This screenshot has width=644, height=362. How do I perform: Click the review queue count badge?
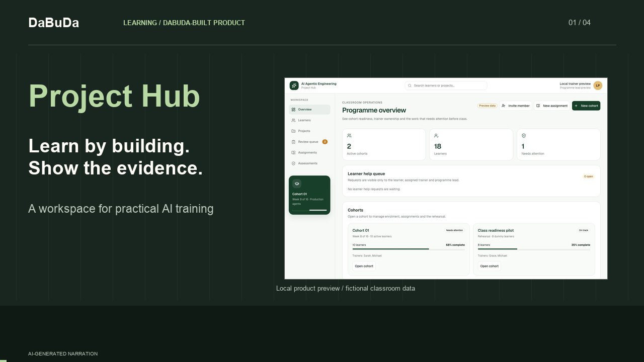325,142
